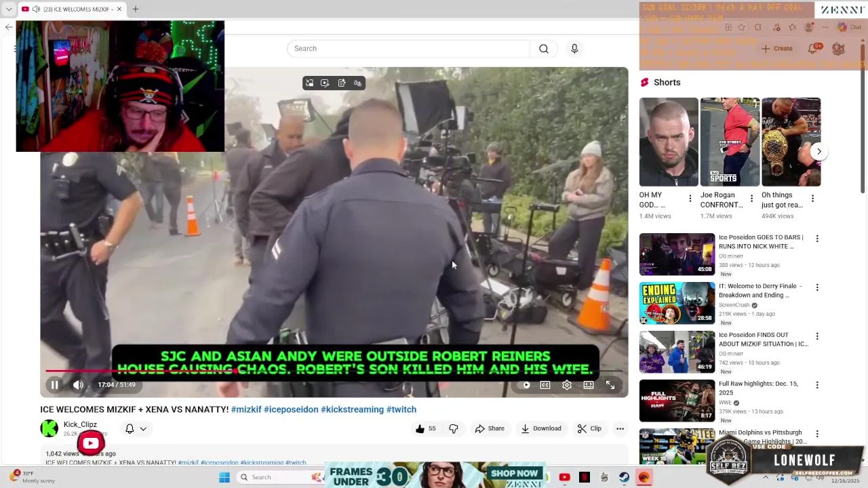This screenshot has width=868, height=488.
Task: Enter full screen mode
Action: [610, 385]
